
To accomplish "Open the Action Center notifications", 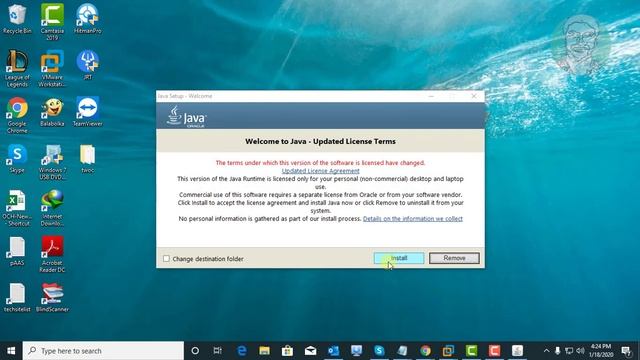I will (x=626, y=351).
